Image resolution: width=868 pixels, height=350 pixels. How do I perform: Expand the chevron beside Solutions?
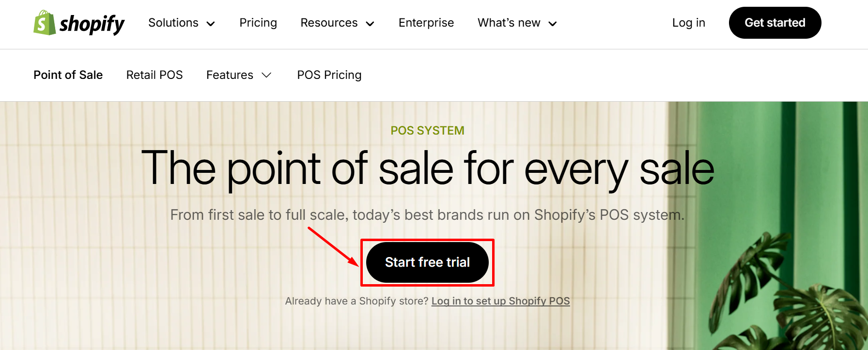(211, 24)
